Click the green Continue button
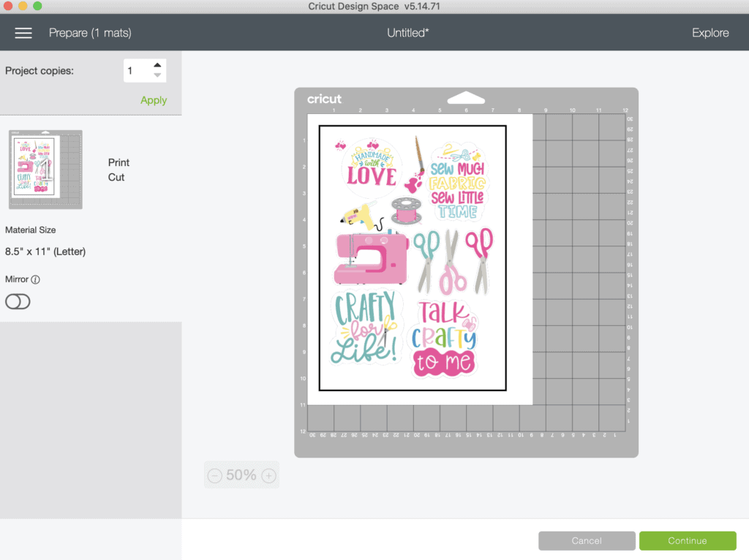This screenshot has height=560, width=749. tap(688, 540)
